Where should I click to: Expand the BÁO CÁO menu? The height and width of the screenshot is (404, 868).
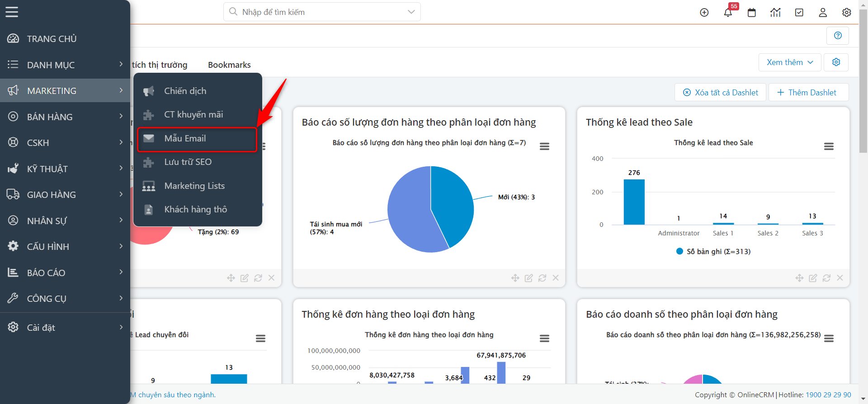[x=65, y=272]
